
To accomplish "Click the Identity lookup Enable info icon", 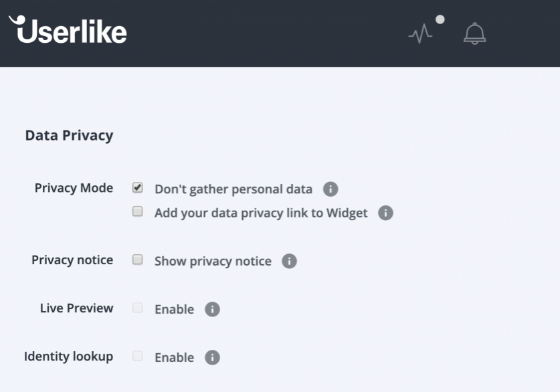I will pos(212,357).
